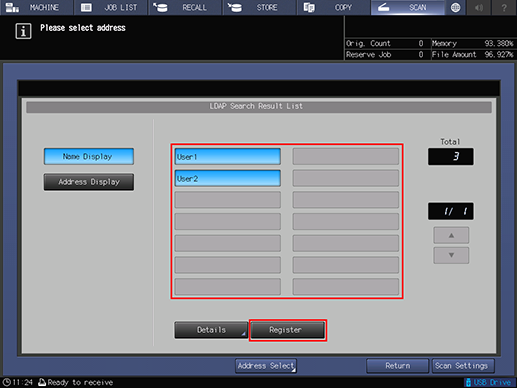Image resolution: width=517 pixels, height=388 pixels.
Task: Click the Return button
Action: pyautogui.click(x=398, y=366)
